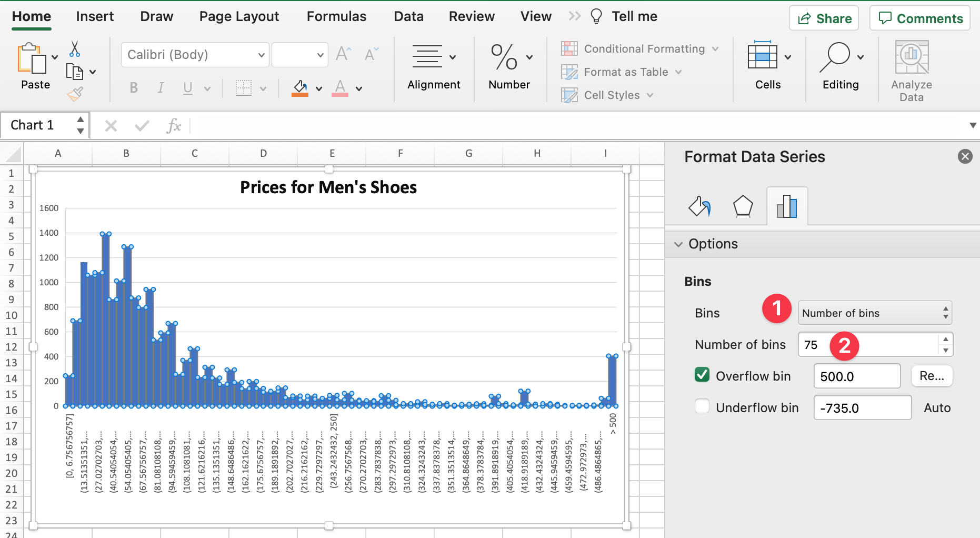Select the Series Options bar chart tab
The height and width of the screenshot is (538, 980).
[787, 206]
